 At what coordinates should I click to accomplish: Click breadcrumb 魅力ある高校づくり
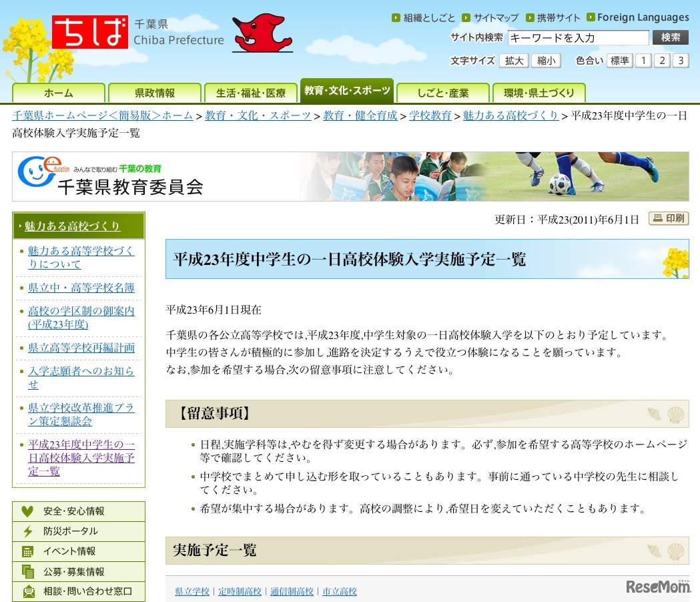pyautogui.click(x=510, y=115)
